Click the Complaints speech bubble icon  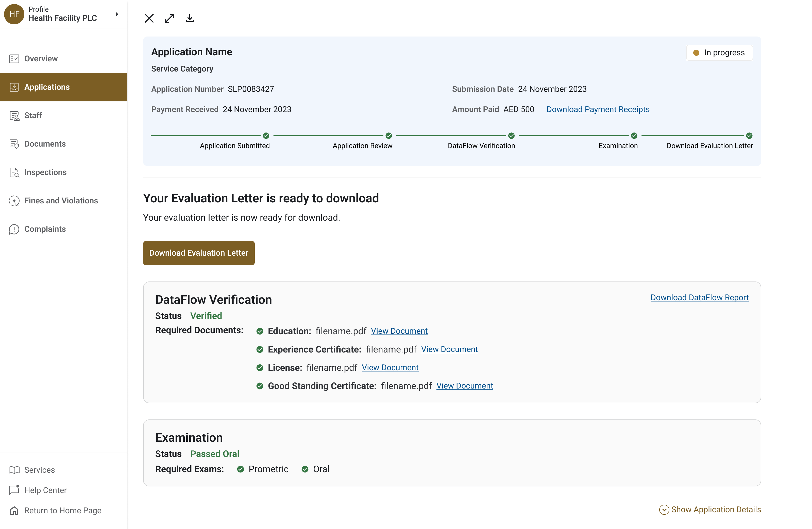point(14,229)
